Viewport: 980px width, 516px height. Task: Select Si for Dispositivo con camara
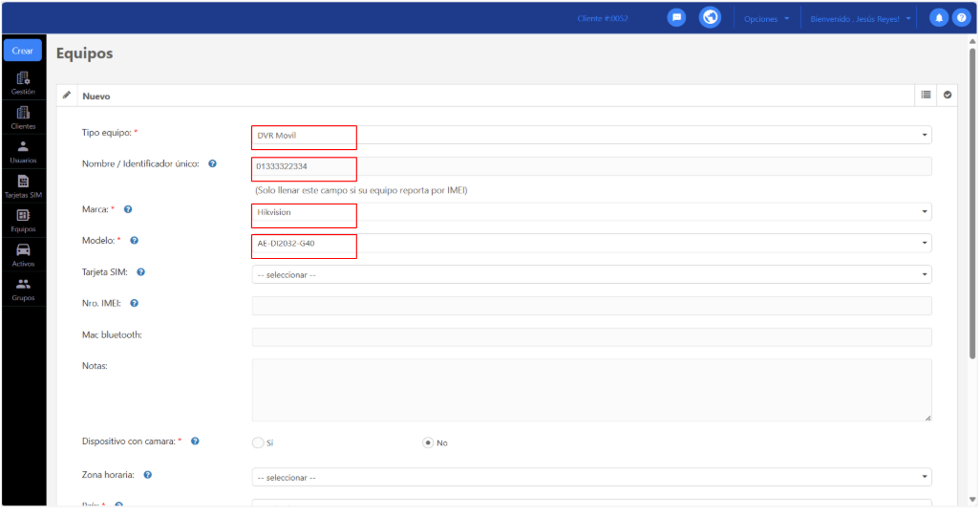pos(258,442)
